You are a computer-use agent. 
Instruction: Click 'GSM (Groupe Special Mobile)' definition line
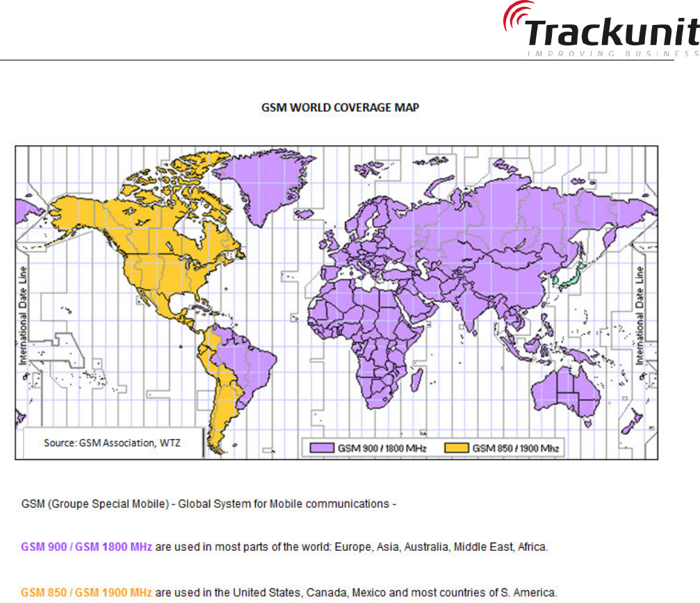209,504
